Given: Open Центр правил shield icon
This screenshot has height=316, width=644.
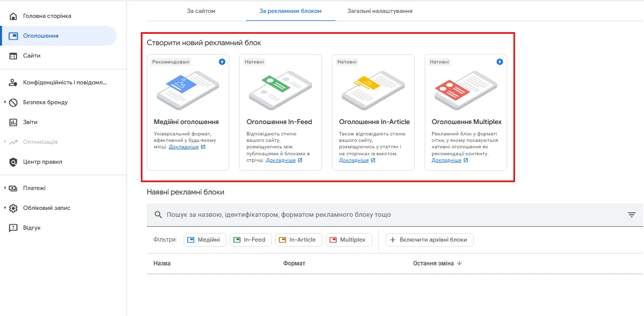Looking at the screenshot, I should pos(13,162).
